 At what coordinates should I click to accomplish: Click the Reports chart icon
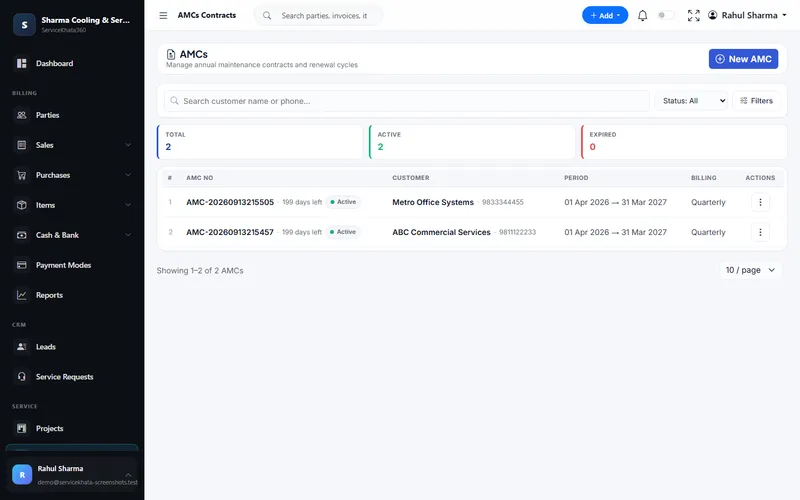click(21, 295)
